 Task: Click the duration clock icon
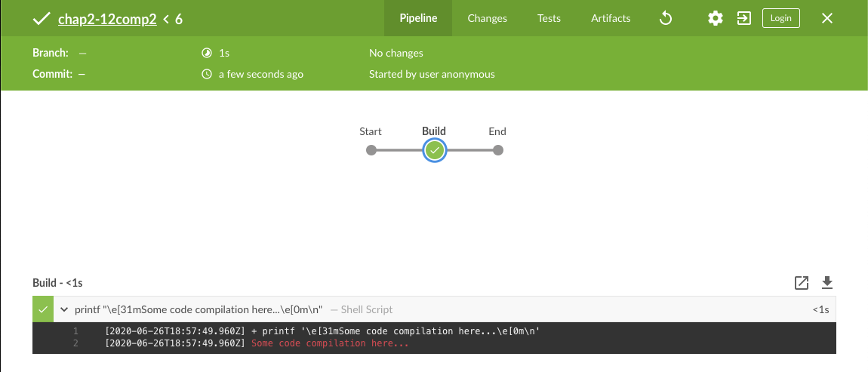pyautogui.click(x=207, y=53)
